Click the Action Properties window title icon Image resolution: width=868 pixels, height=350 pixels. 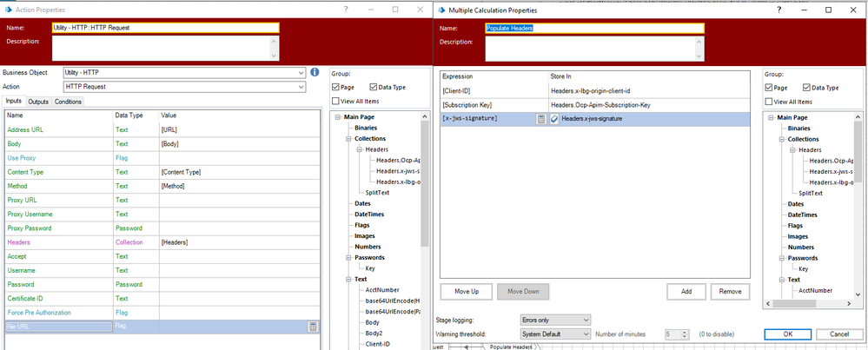(8, 9)
